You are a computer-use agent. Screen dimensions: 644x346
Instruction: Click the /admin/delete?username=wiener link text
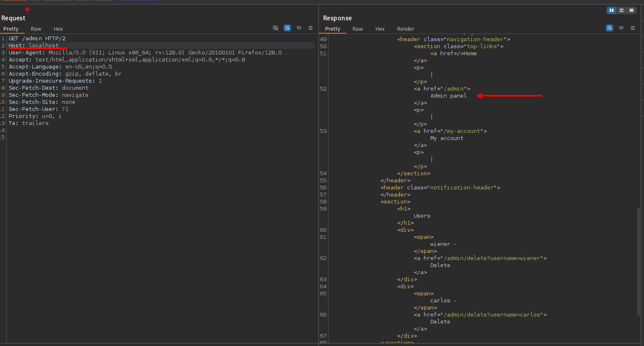[493, 258]
